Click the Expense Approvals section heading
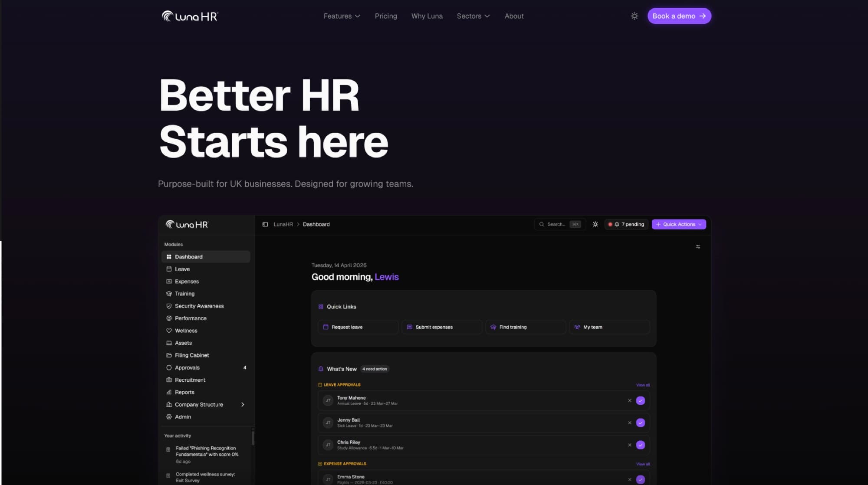 pos(345,464)
